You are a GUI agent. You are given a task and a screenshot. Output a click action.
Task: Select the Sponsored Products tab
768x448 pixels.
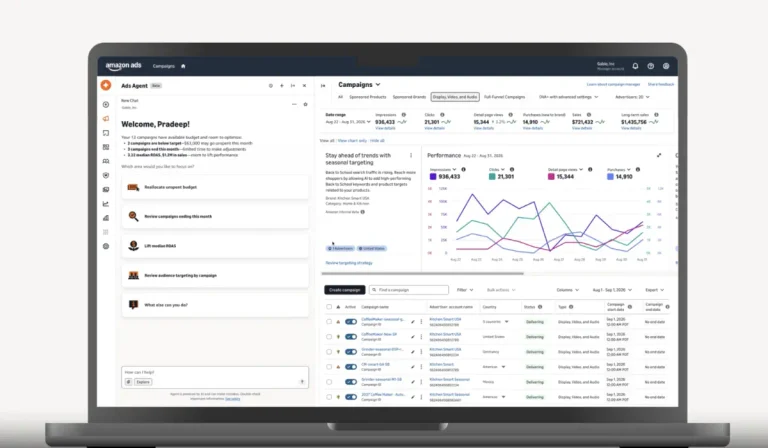click(367, 97)
